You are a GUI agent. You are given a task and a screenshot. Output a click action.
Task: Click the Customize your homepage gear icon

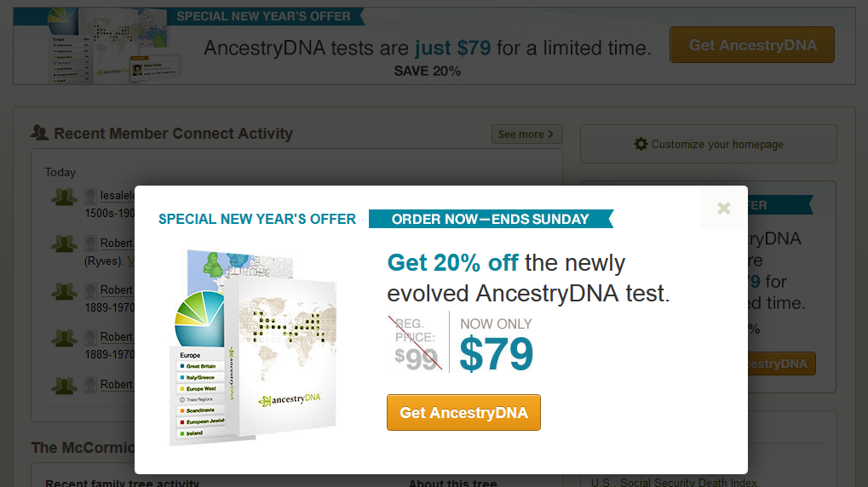pyautogui.click(x=641, y=144)
